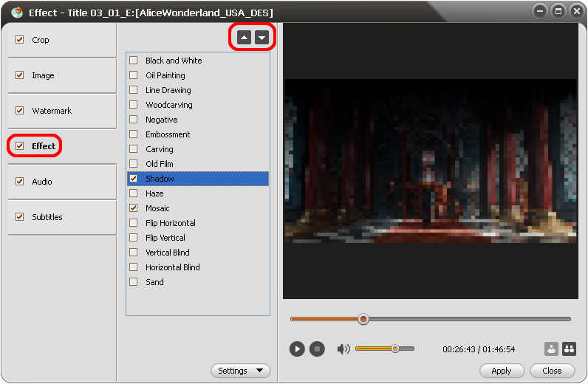Screen dimensions: 588x384
Task: Stop the video preview
Action: 317,349
